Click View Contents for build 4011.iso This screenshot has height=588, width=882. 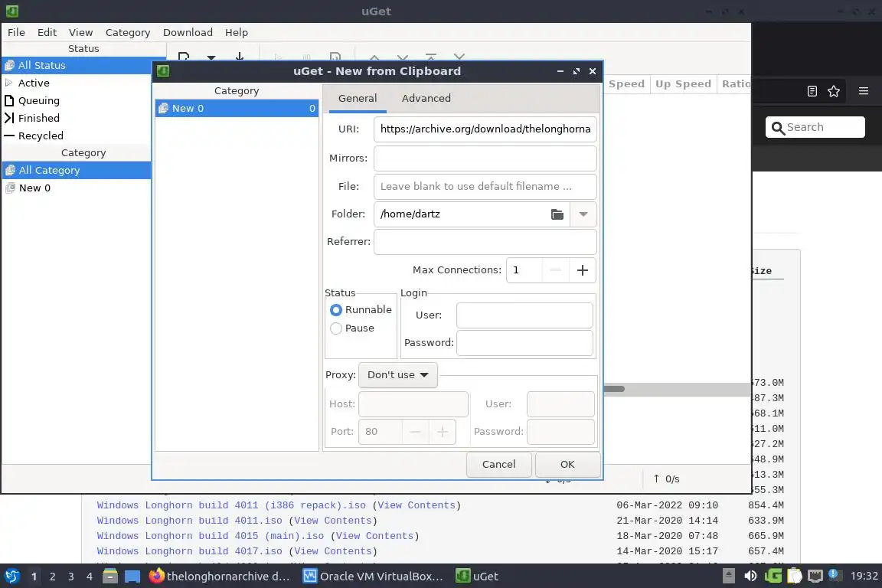333,521
